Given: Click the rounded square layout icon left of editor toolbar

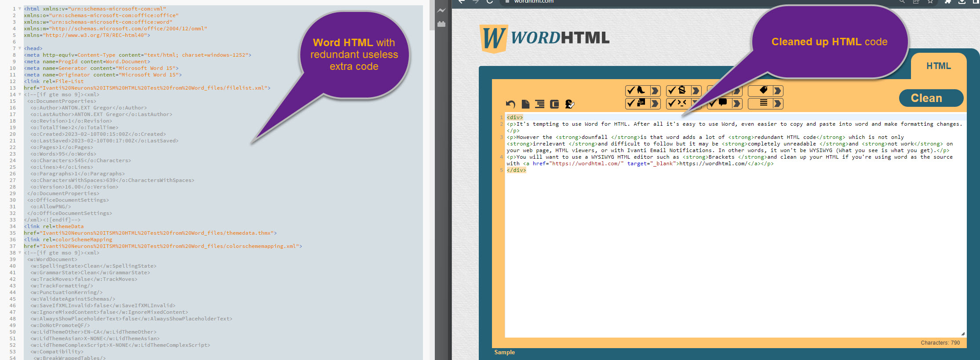Looking at the screenshot, I should coord(554,104).
